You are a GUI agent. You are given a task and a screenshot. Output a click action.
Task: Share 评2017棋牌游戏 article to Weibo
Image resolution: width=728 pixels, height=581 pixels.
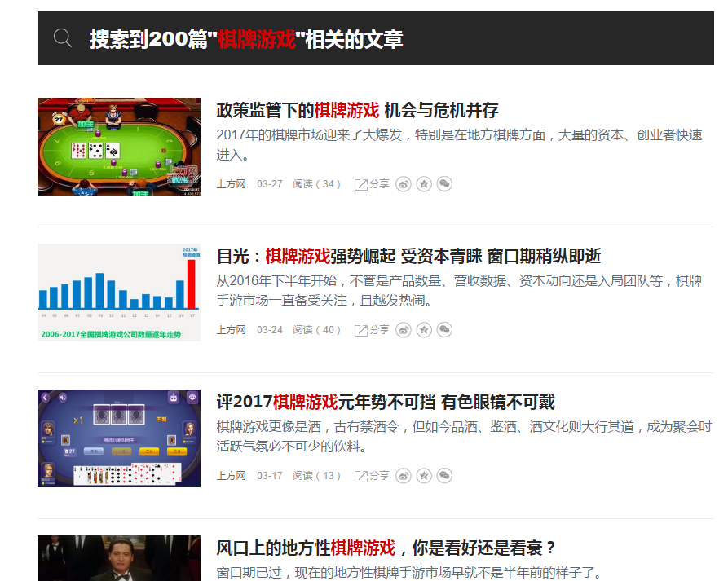[404, 476]
